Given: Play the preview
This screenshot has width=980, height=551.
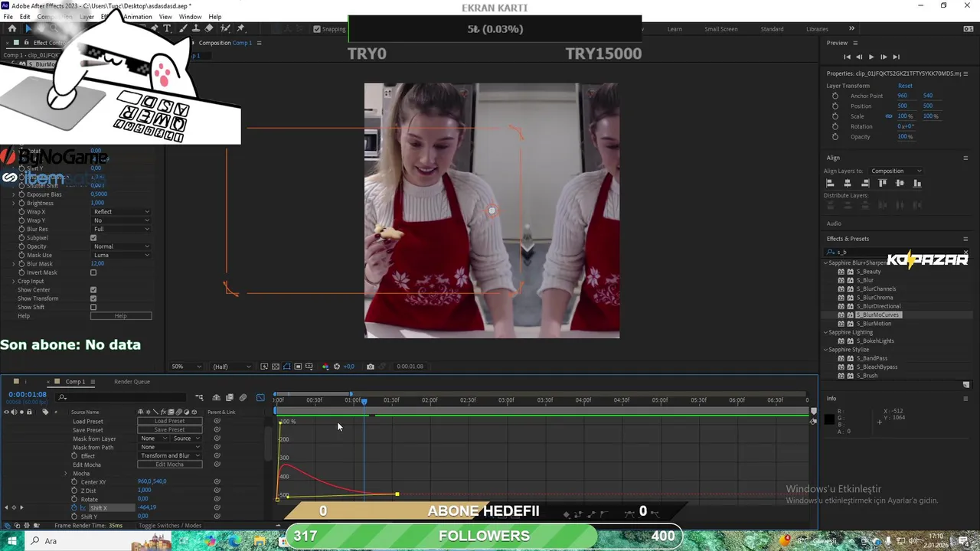Looking at the screenshot, I should [871, 57].
